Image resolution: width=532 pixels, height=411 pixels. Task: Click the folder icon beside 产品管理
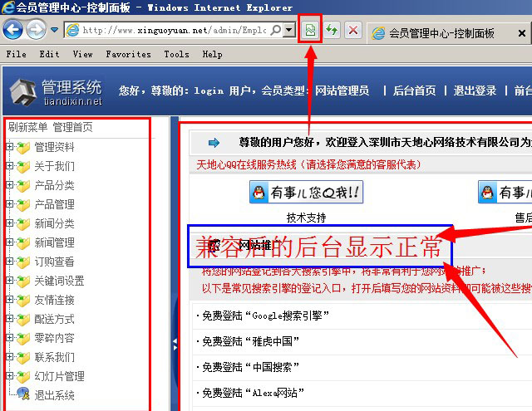24,204
